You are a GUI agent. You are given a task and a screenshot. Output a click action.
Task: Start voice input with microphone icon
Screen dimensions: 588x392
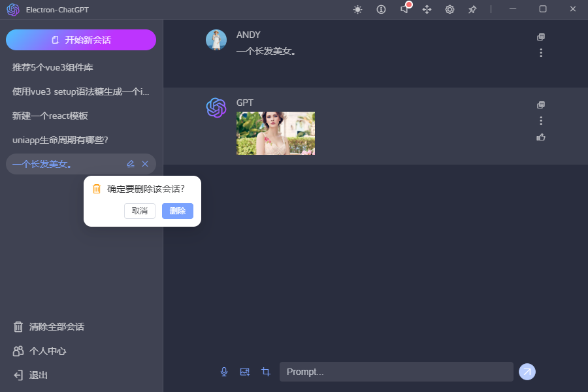(224, 372)
